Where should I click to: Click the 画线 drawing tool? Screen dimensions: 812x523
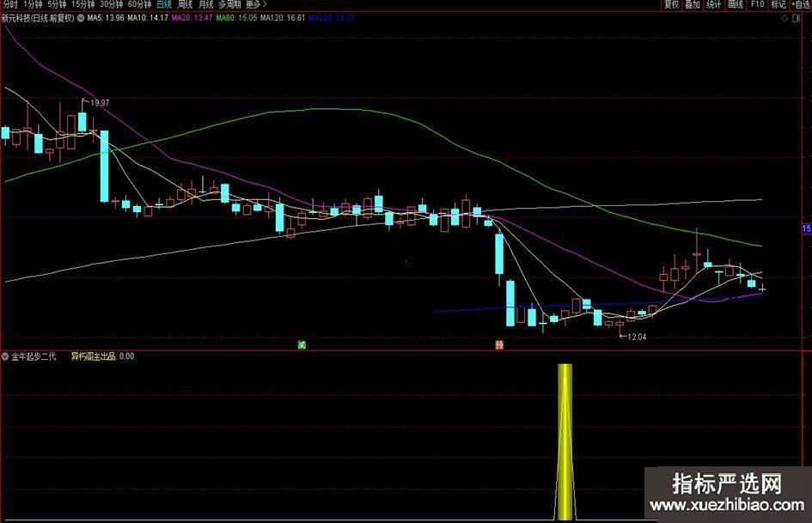pos(736,4)
